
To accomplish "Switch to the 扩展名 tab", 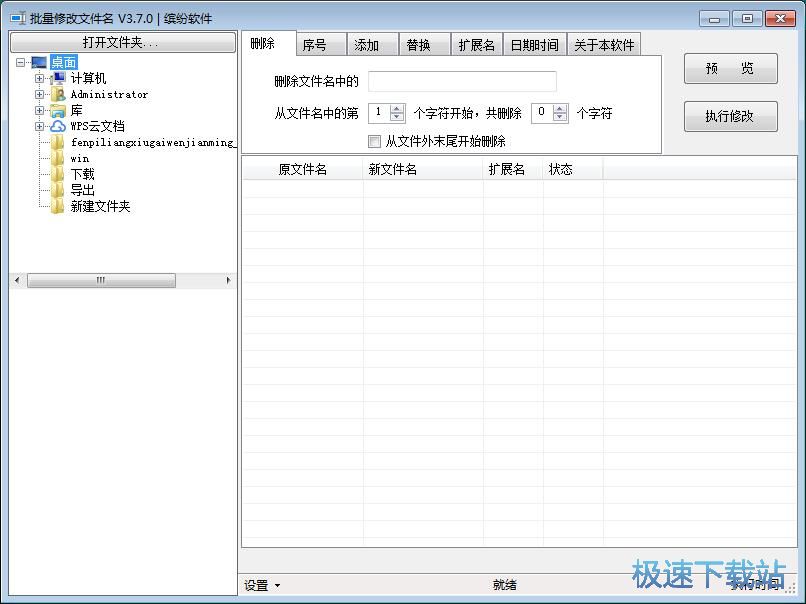I will point(477,45).
